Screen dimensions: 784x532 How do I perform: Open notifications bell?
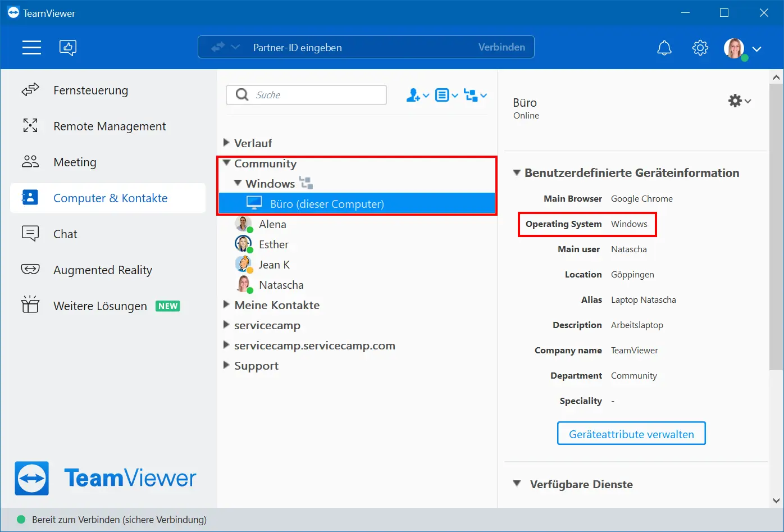[664, 48]
